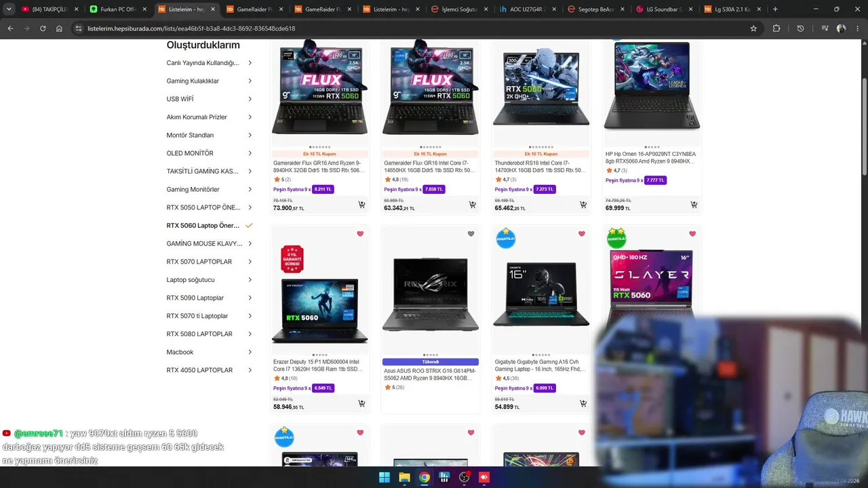Image resolution: width=868 pixels, height=488 pixels.
Task: Open Erazer Deputy 15 P1 product title
Action: coord(319,366)
